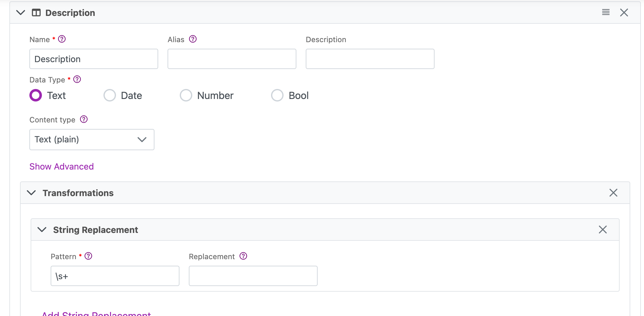Viewport: 644px width, 316px height.
Task: Focus the Alias input field
Action: [232, 59]
